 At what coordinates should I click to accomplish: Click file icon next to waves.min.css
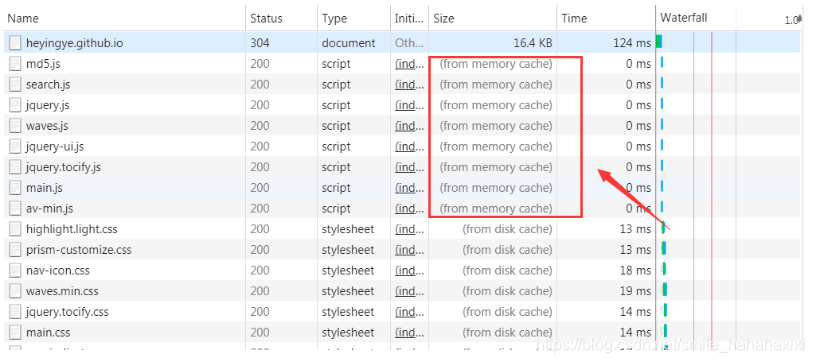pyautogui.click(x=16, y=291)
